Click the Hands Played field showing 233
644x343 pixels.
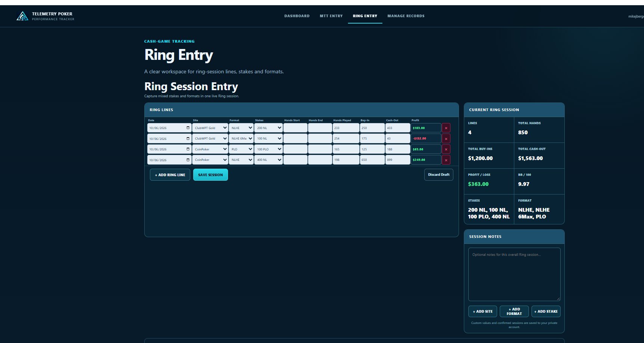346,128
